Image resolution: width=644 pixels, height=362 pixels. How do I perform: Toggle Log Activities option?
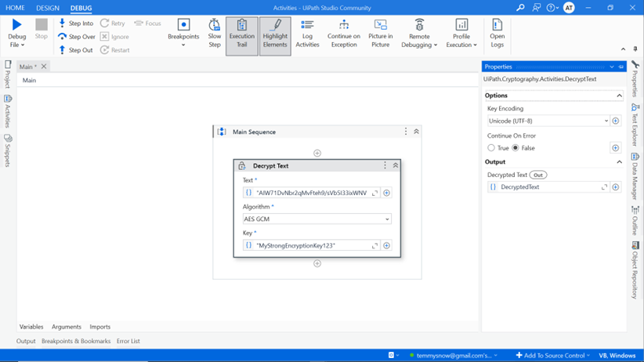pos(307,33)
